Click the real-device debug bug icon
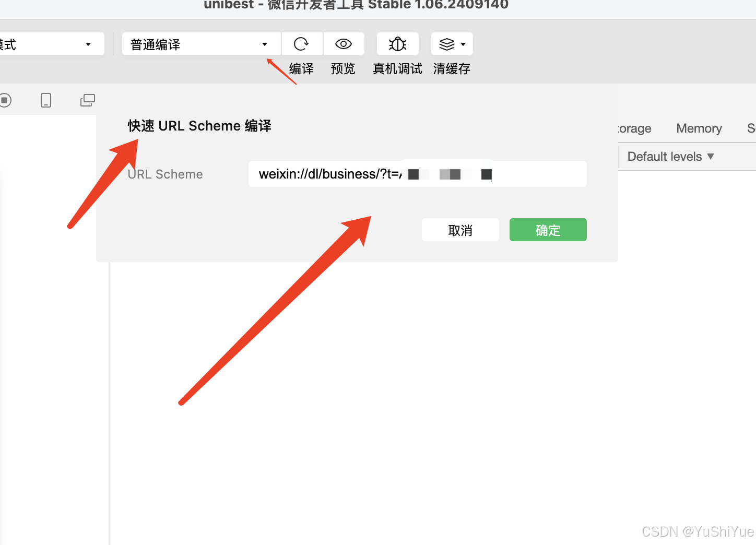The image size is (756, 545). pos(397,44)
